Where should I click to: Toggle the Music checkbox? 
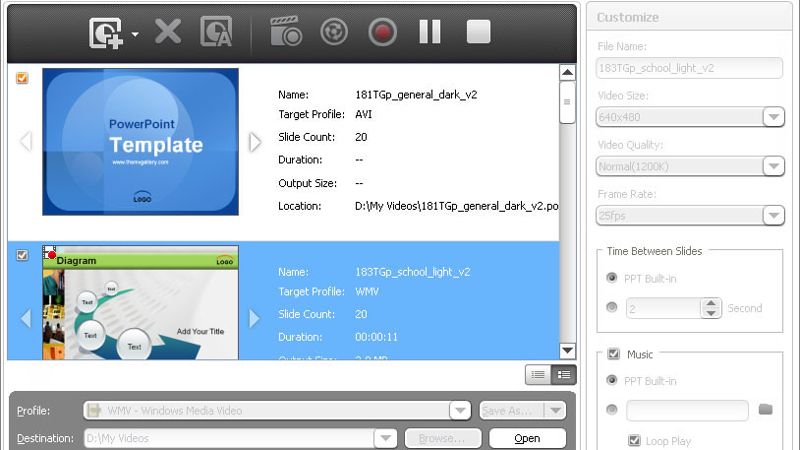614,354
